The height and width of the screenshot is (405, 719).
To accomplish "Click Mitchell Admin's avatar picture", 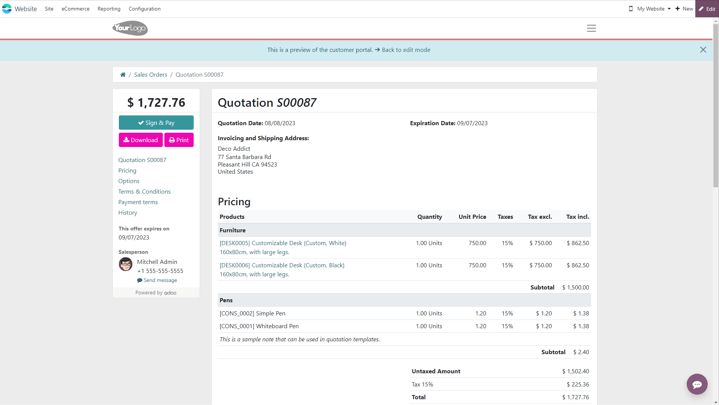I will [126, 264].
